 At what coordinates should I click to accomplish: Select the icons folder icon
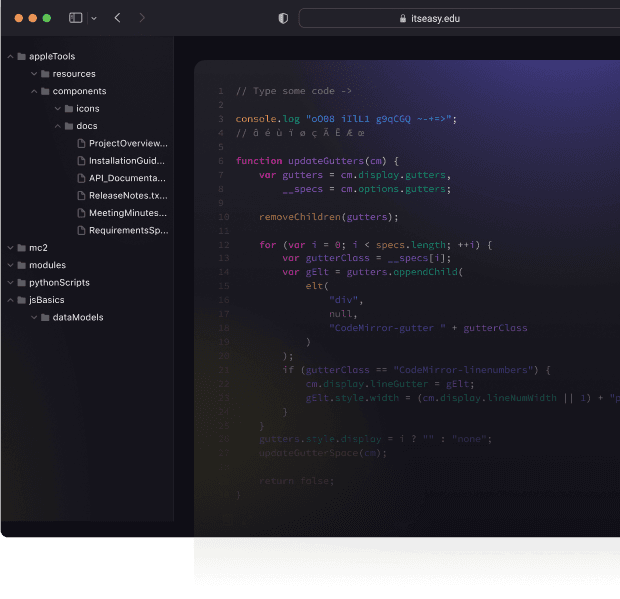tap(69, 109)
